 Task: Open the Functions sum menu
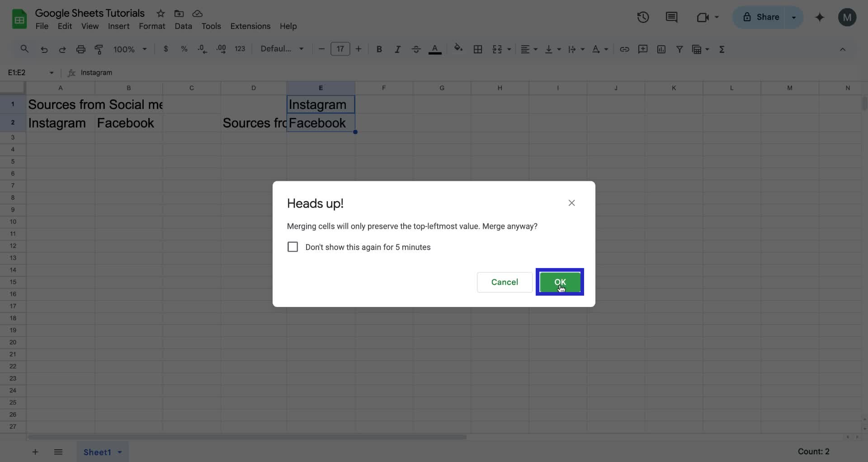click(x=722, y=49)
